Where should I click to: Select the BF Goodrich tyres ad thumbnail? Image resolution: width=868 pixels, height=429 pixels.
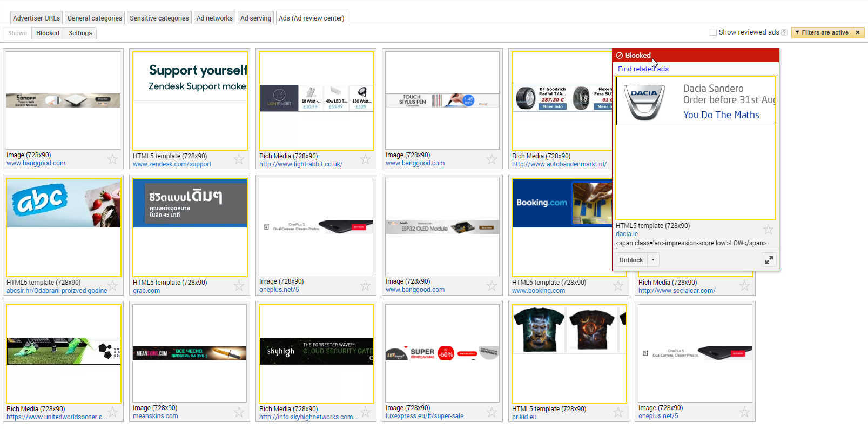(x=562, y=101)
